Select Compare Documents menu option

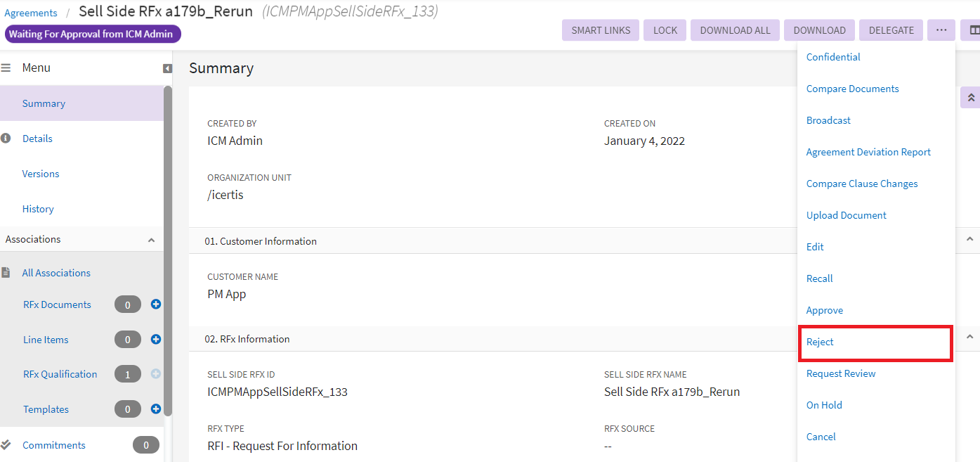852,89
